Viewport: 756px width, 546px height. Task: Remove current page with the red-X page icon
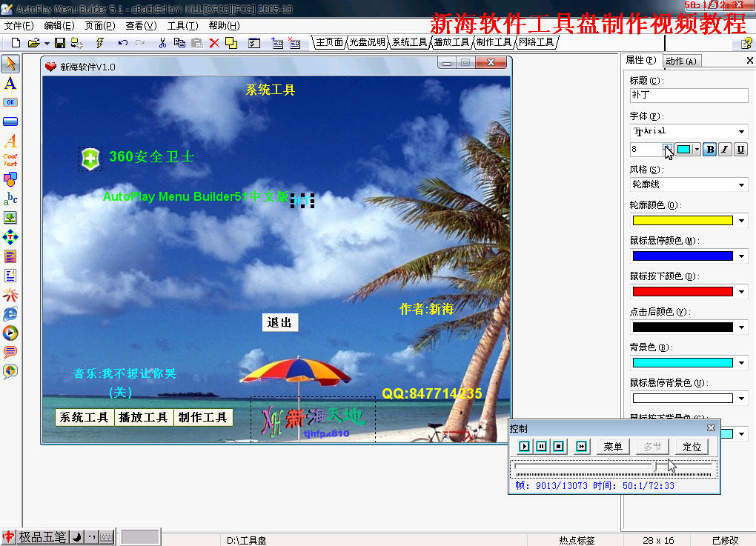[294, 43]
